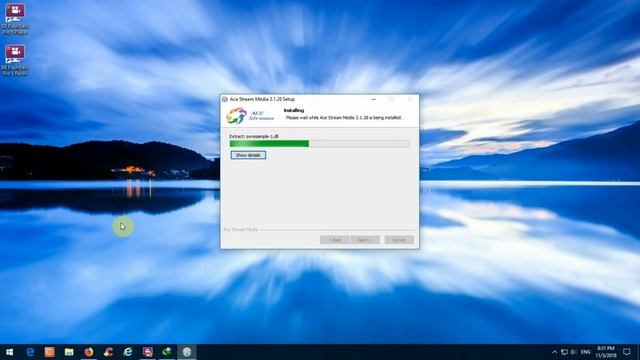The height and width of the screenshot is (360, 640).
Task: Launch Internet Explorer from the taskbar
Action: 128,352
